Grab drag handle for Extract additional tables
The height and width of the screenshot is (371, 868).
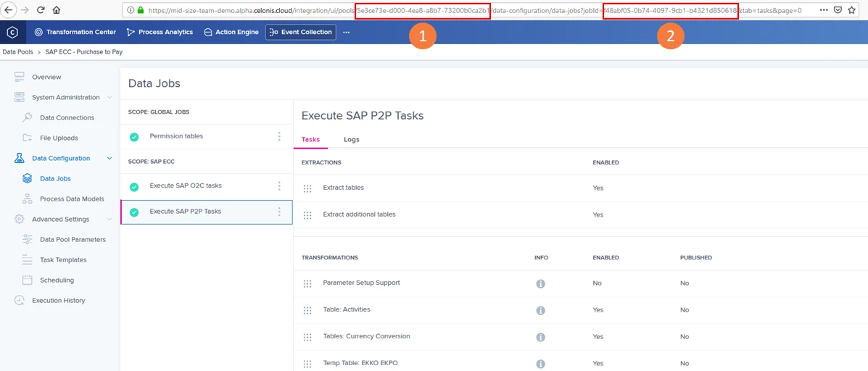pos(307,215)
